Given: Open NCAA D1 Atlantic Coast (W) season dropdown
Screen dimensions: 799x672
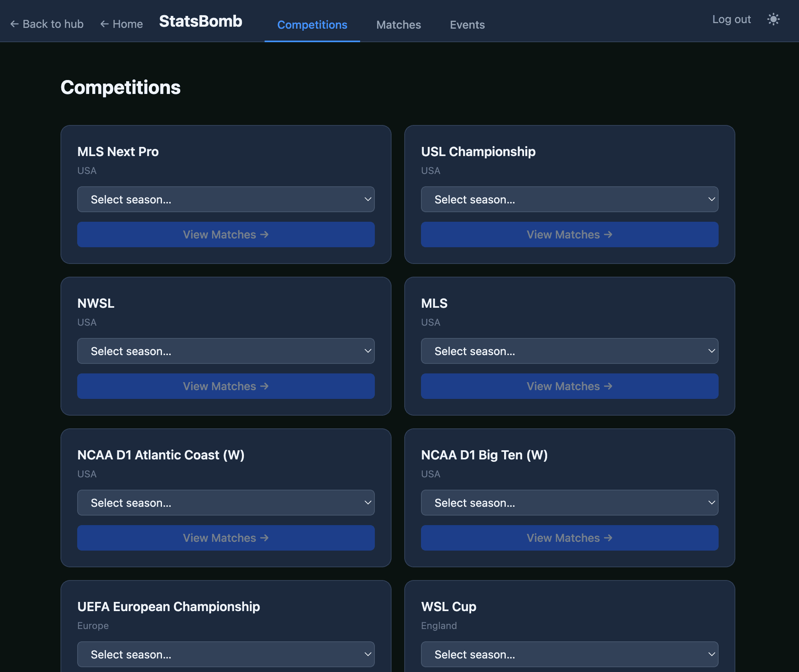Looking at the screenshot, I should pyautogui.click(x=226, y=502).
